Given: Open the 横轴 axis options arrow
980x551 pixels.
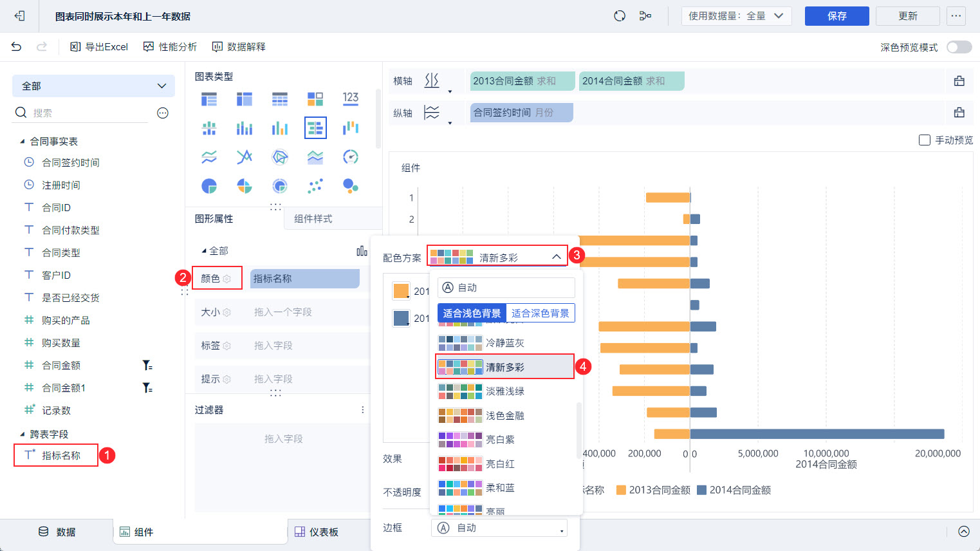Looking at the screenshot, I should pos(450,91).
